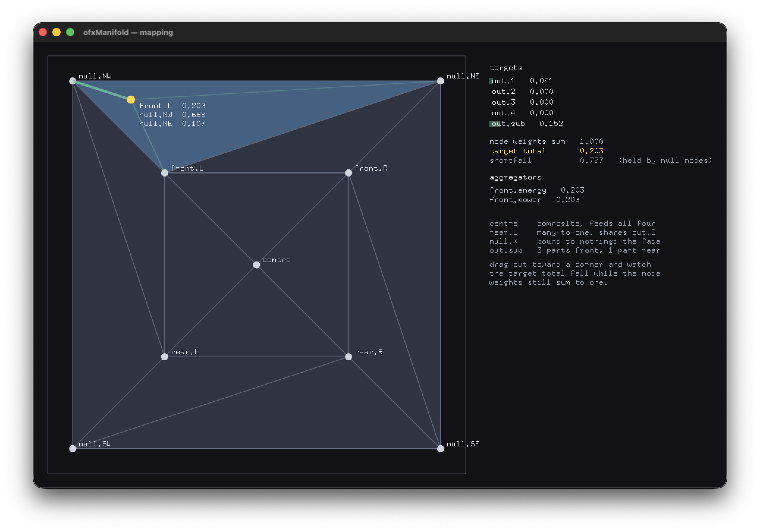760x532 pixels.
Task: Click the 'null.NW 0.689' weight readout
Action: pyautogui.click(x=172, y=115)
